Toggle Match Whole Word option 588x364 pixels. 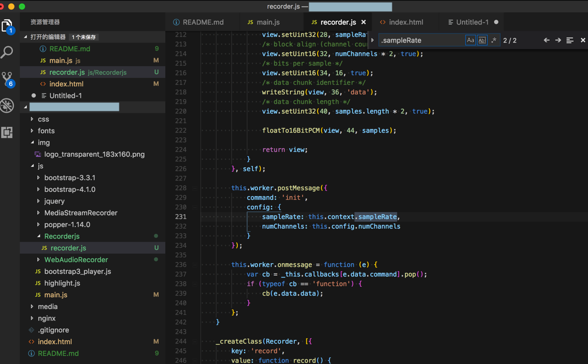pos(482,41)
